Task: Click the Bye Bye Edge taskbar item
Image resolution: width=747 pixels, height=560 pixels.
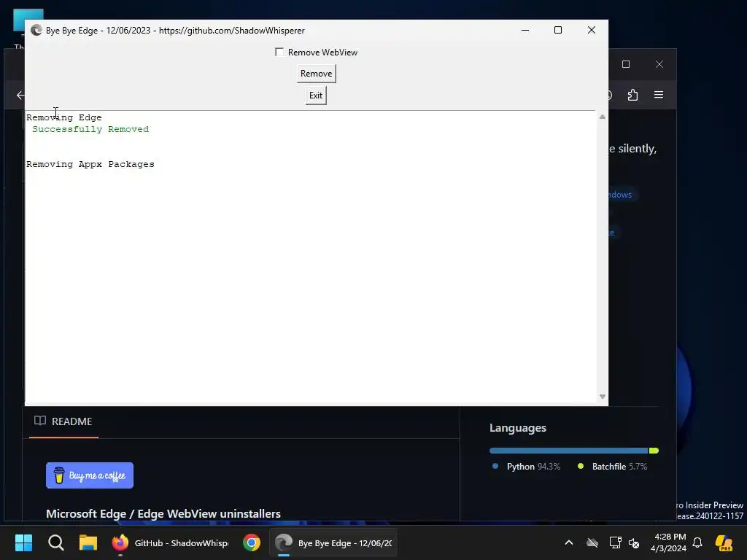Action: 333,542
